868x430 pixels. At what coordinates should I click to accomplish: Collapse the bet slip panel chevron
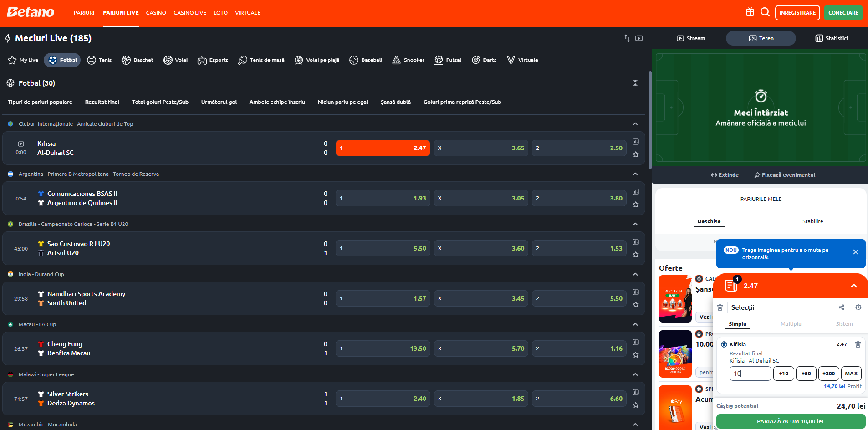[854, 286]
